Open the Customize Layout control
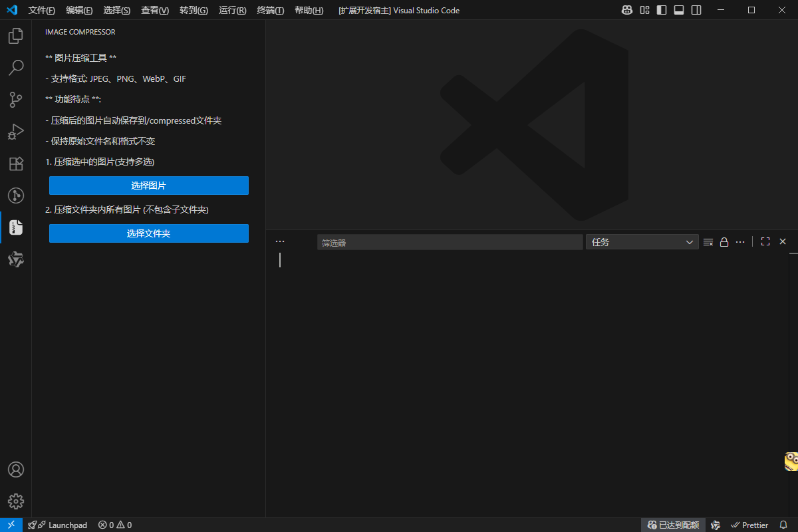 click(644, 10)
